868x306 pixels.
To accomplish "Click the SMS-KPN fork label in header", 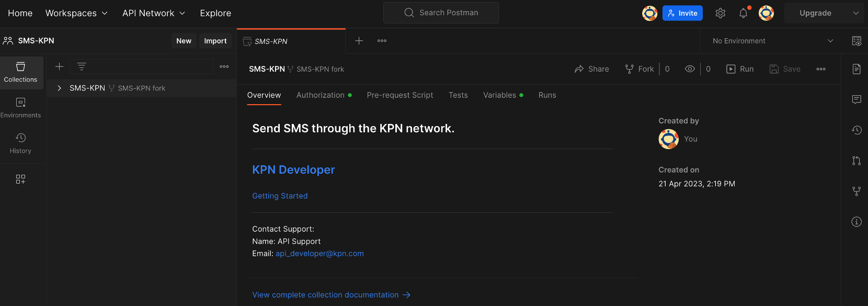I will pos(320,69).
